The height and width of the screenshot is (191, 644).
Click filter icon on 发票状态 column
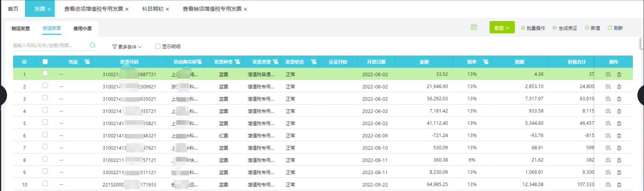314,62
